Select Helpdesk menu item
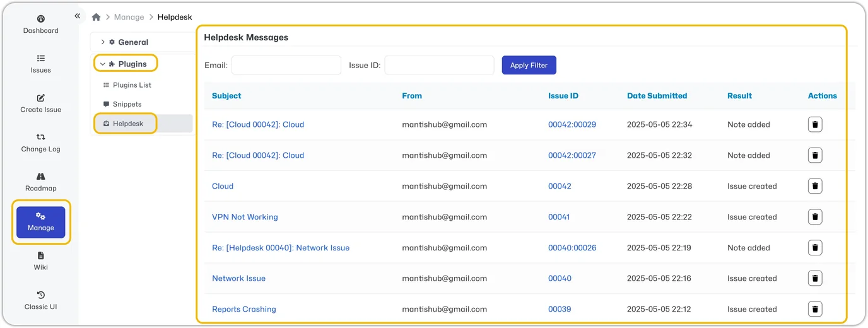Image resolution: width=868 pixels, height=328 pixels. tap(143, 124)
